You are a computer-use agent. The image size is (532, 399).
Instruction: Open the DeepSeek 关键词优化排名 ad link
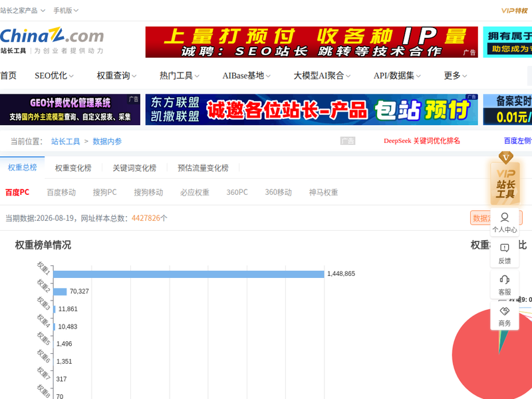pos(422,141)
